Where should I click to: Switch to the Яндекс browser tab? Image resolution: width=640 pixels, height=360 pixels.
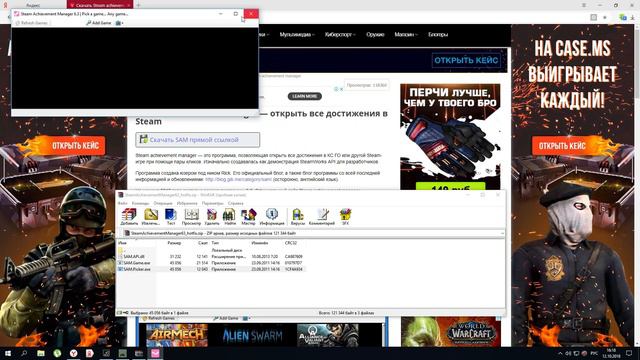(33, 5)
